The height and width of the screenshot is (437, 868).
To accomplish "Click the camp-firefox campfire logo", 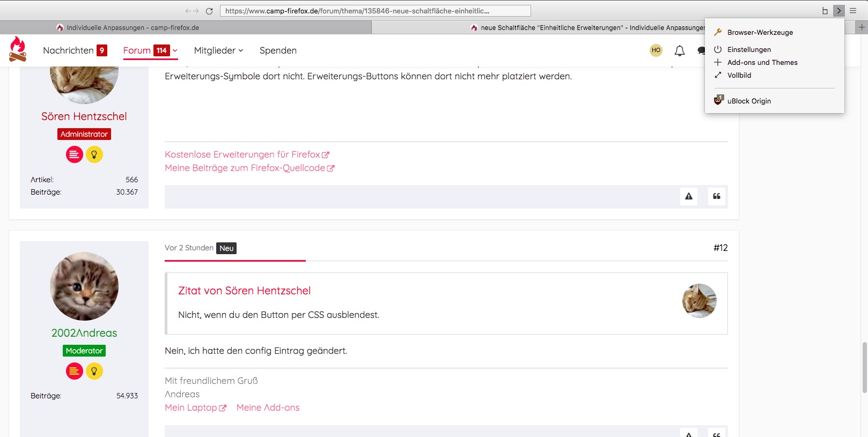I will [18, 49].
